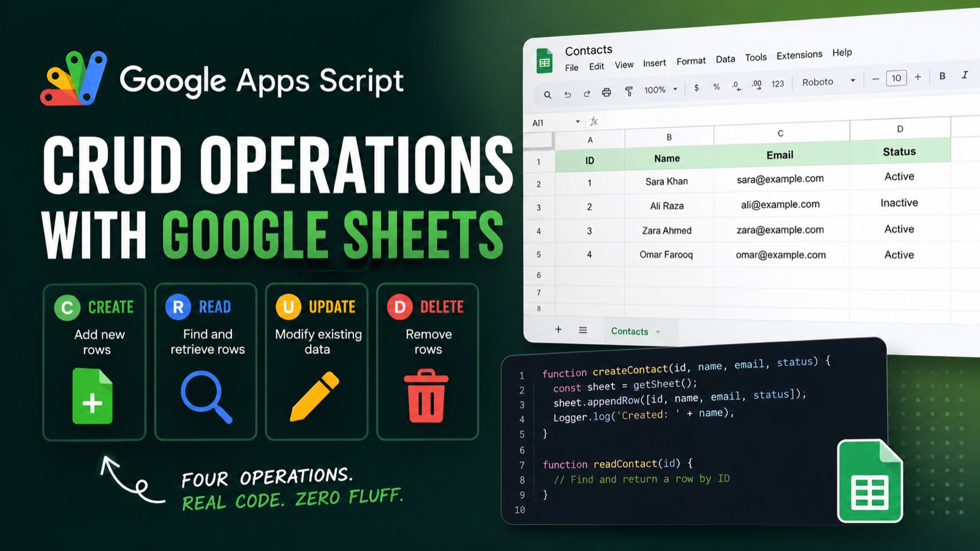Open the all sheets list icon
Viewport: 980px width, 551px height.
point(583,330)
